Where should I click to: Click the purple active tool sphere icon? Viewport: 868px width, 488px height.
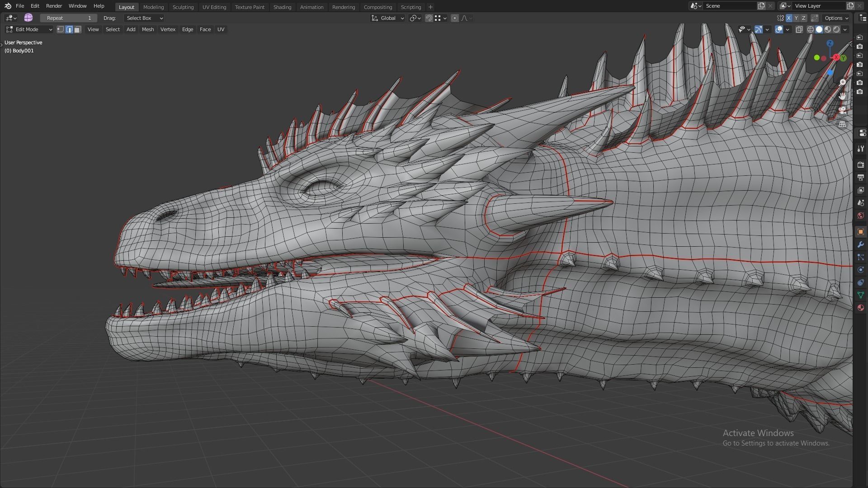coord(28,18)
